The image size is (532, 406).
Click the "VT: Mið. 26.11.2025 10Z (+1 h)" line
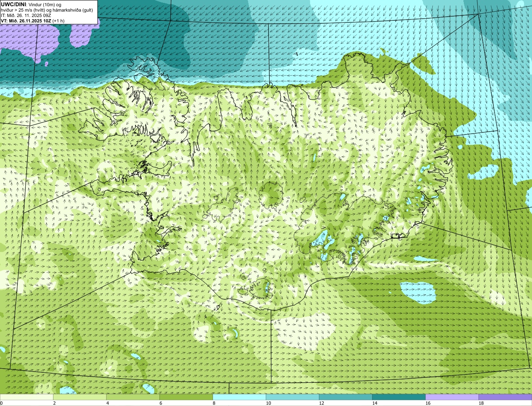(x=33, y=20)
